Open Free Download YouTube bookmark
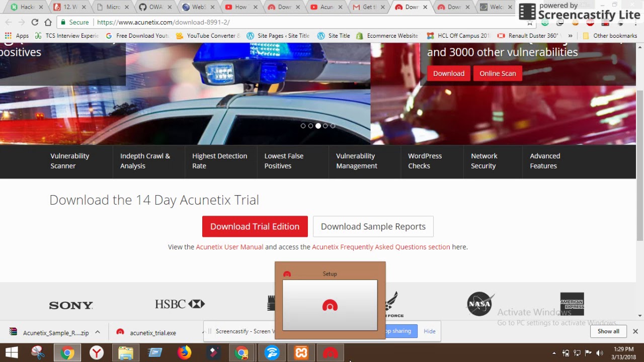This screenshot has height=362, width=644. 137,36
